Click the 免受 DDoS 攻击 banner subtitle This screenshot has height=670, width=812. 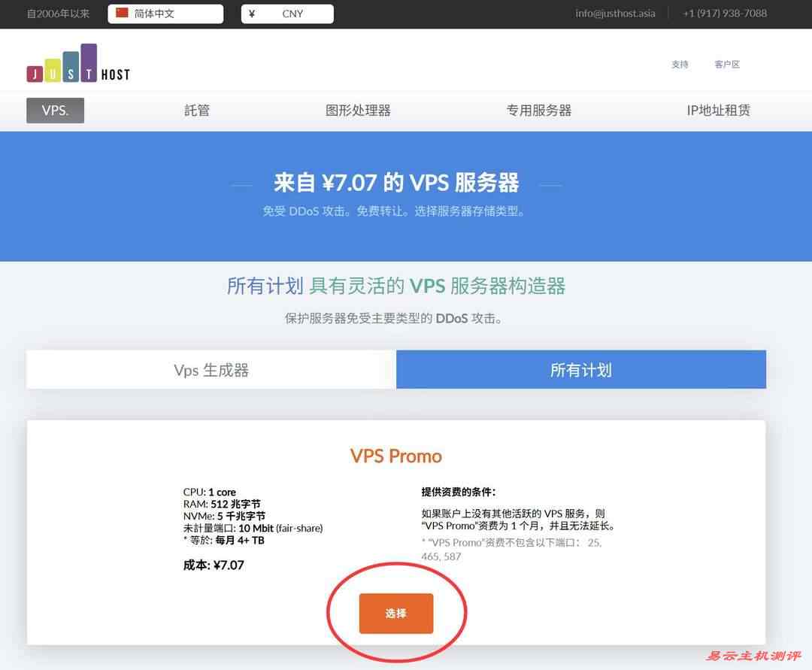point(393,211)
